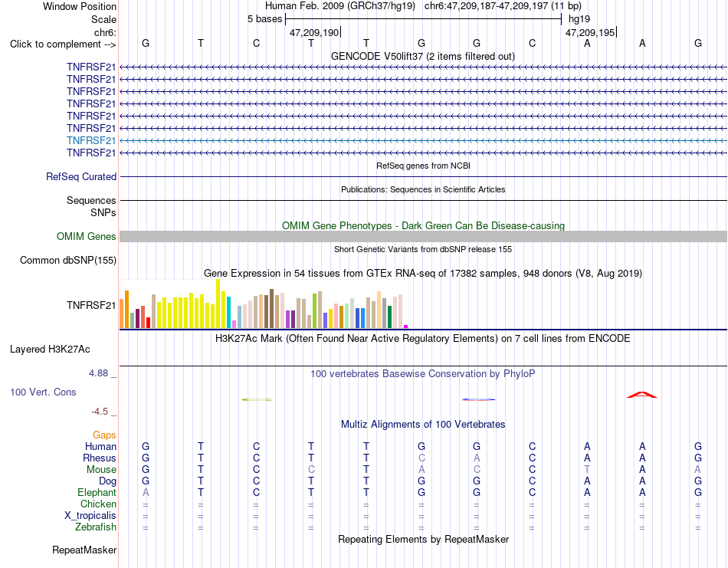Click the GTEx Gene Expression track title
Image resolution: width=728 pixels, height=568 pixels.
[423, 273]
